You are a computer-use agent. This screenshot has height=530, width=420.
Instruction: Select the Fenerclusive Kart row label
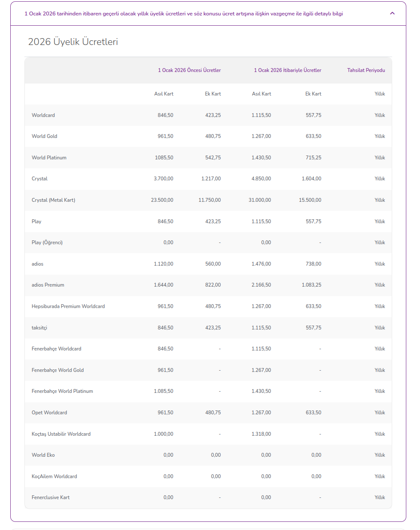coord(51,497)
